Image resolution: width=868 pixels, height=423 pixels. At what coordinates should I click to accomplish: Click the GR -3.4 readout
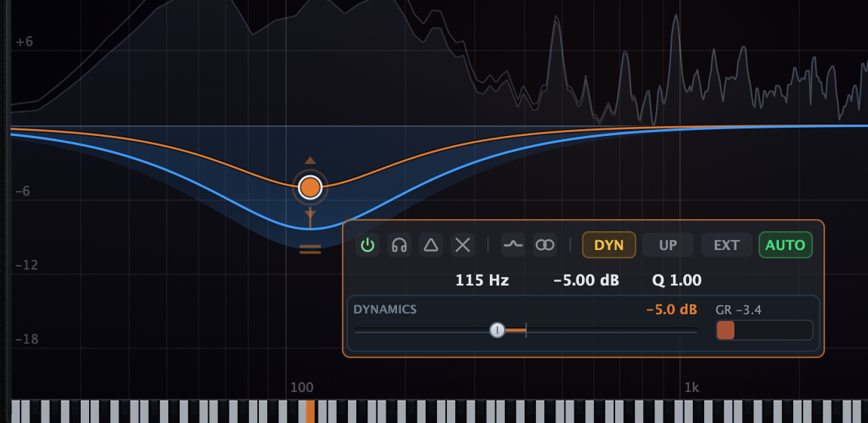pos(738,310)
